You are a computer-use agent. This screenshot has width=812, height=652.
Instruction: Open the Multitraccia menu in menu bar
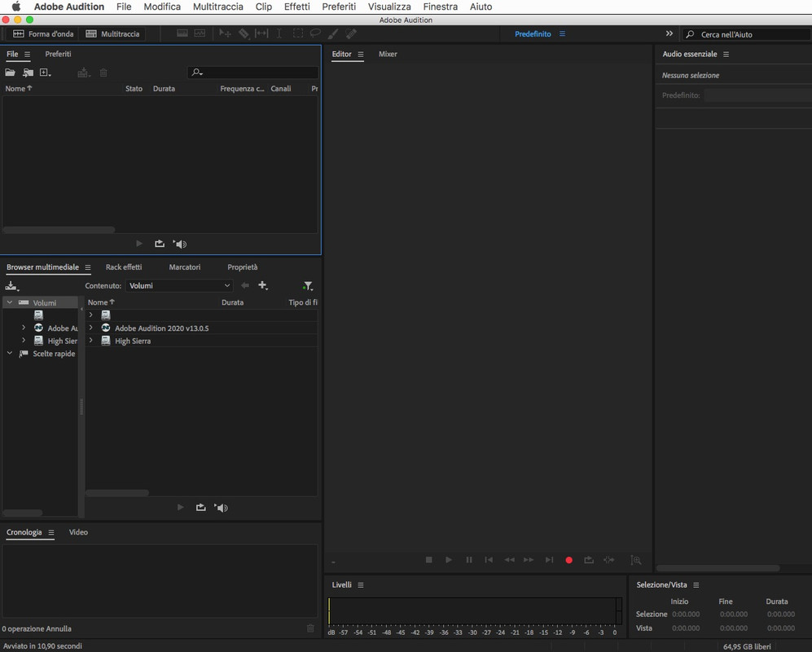218,7
